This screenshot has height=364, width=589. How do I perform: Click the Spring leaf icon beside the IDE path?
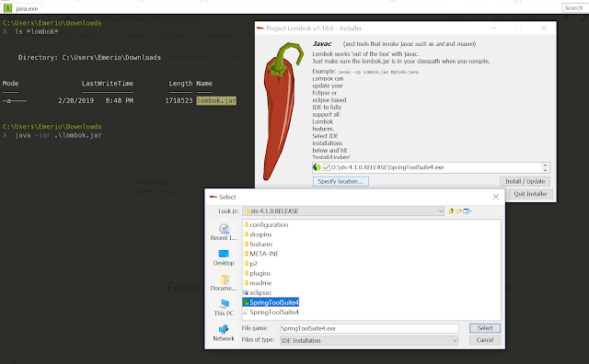pyautogui.click(x=317, y=167)
